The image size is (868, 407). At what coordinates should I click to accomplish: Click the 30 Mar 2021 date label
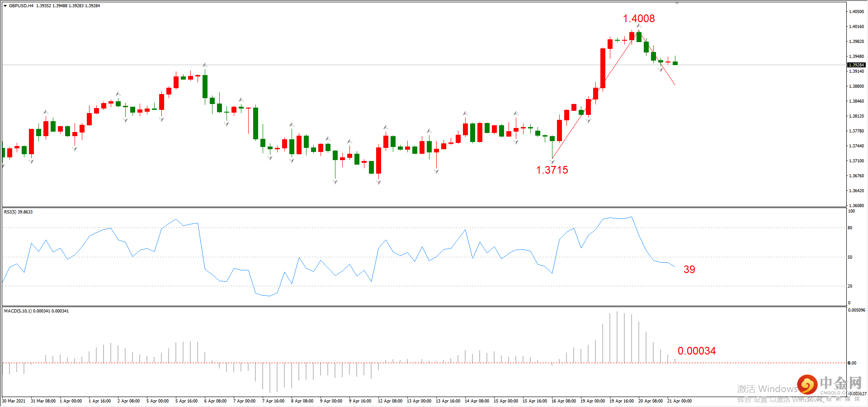point(14,401)
